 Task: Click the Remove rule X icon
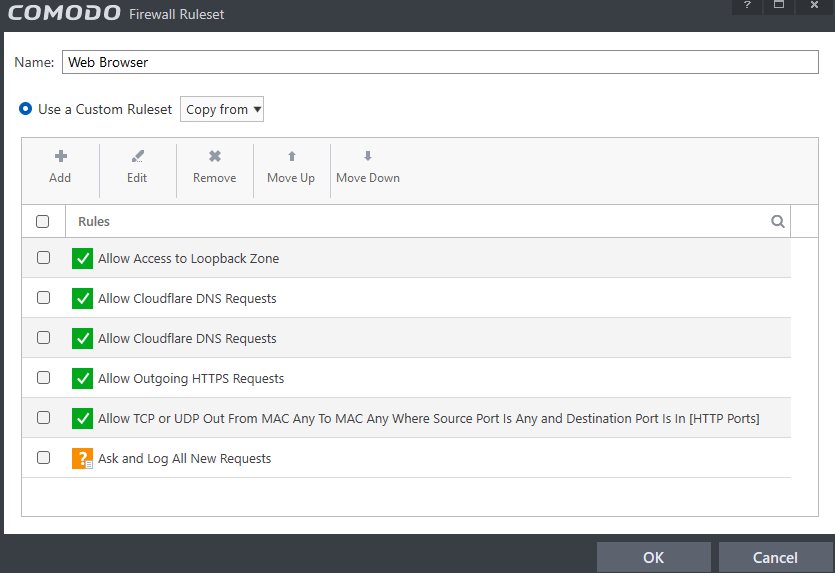coord(215,156)
